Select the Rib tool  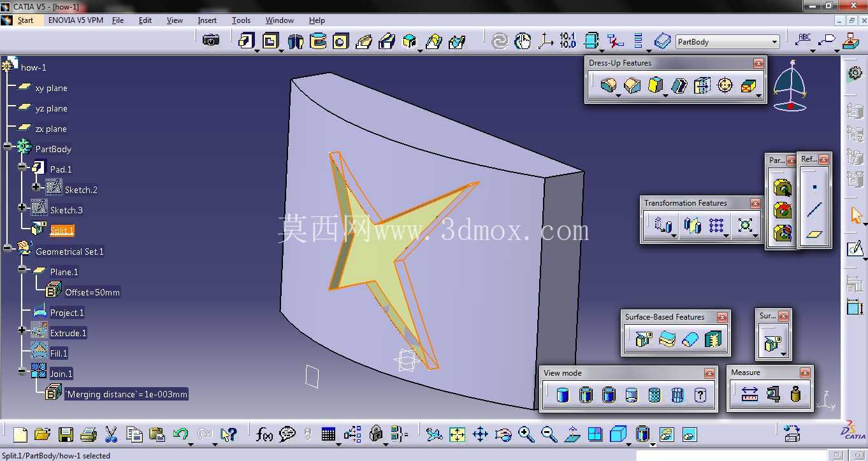pyautogui.click(x=364, y=41)
